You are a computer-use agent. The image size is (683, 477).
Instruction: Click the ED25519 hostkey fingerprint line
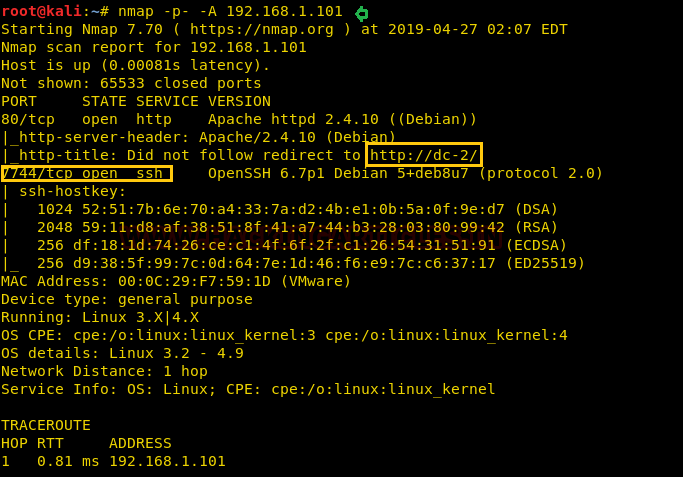[311, 263]
